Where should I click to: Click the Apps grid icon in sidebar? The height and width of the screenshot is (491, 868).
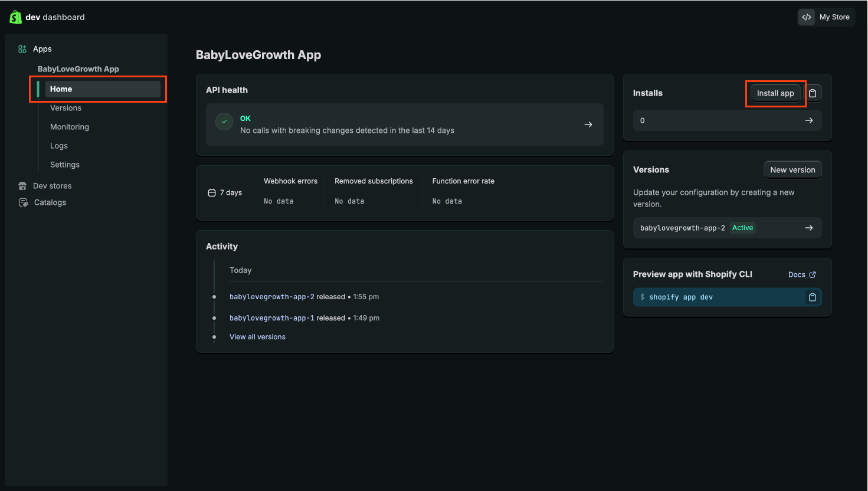tap(22, 49)
